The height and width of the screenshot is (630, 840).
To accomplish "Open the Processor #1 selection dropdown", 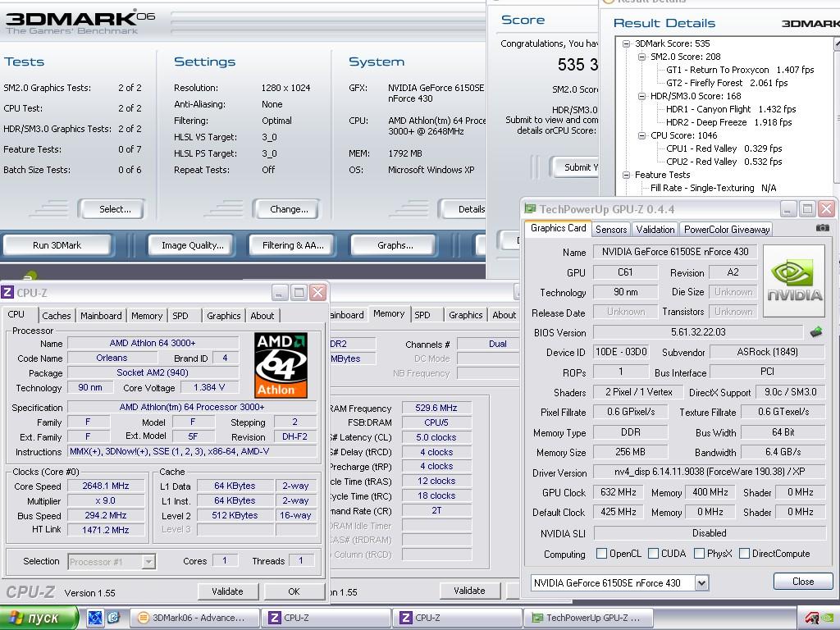I will tap(148, 562).
